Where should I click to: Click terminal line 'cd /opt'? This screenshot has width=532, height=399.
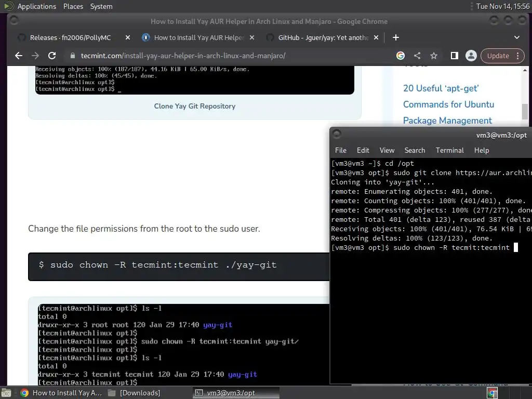click(373, 163)
